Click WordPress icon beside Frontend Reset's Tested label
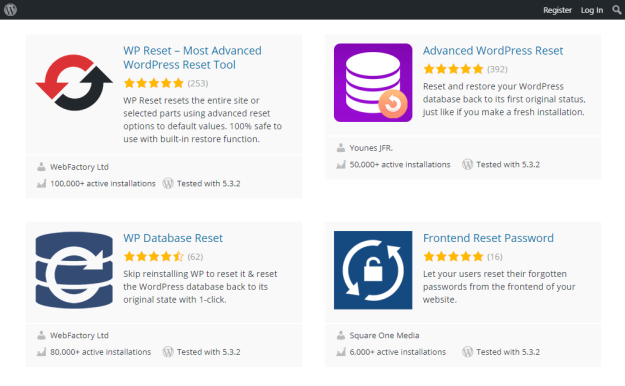The image size is (625, 386). pyautogui.click(x=467, y=352)
